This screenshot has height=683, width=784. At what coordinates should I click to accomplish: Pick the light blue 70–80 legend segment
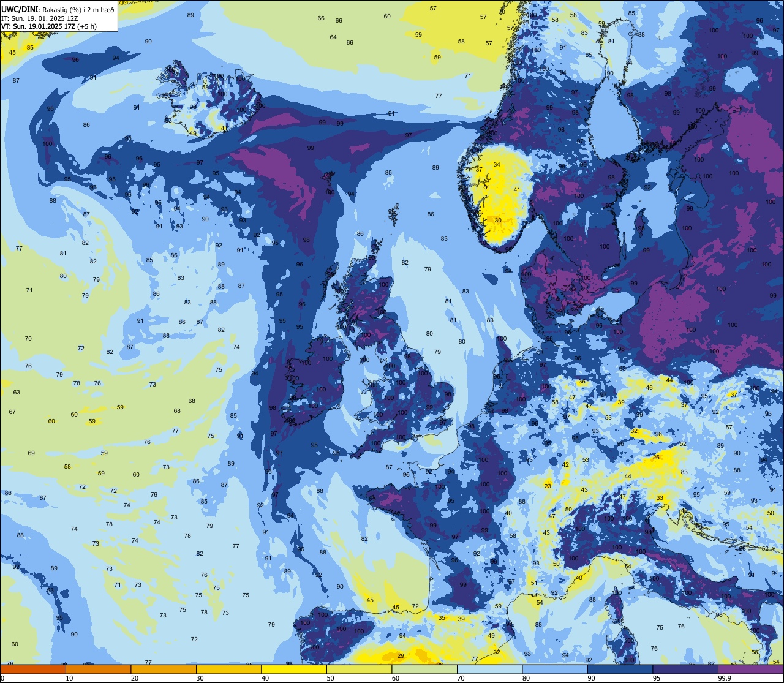[x=489, y=669]
